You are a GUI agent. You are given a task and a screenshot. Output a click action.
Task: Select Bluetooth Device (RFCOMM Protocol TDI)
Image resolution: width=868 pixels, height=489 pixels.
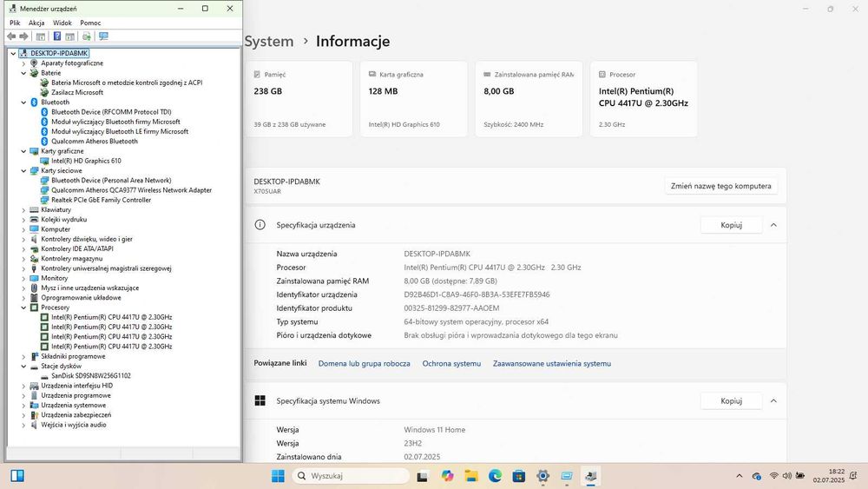(x=111, y=112)
